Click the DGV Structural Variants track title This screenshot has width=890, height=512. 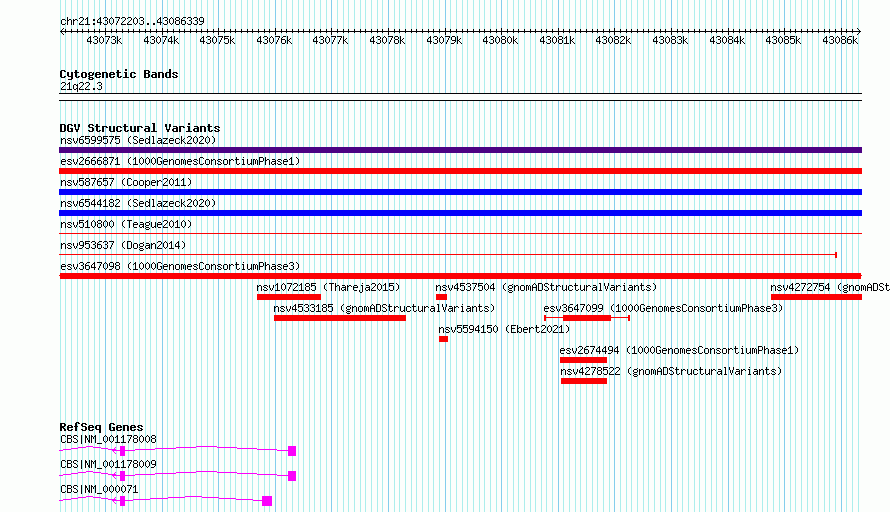point(140,128)
